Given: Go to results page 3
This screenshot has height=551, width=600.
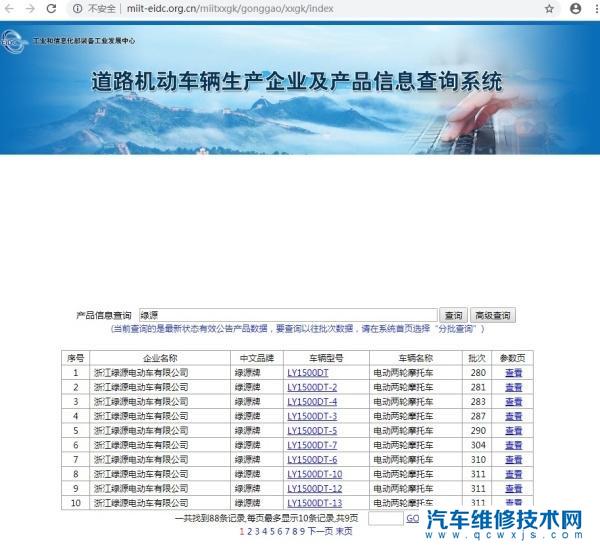Looking at the screenshot, I should [x=257, y=531].
